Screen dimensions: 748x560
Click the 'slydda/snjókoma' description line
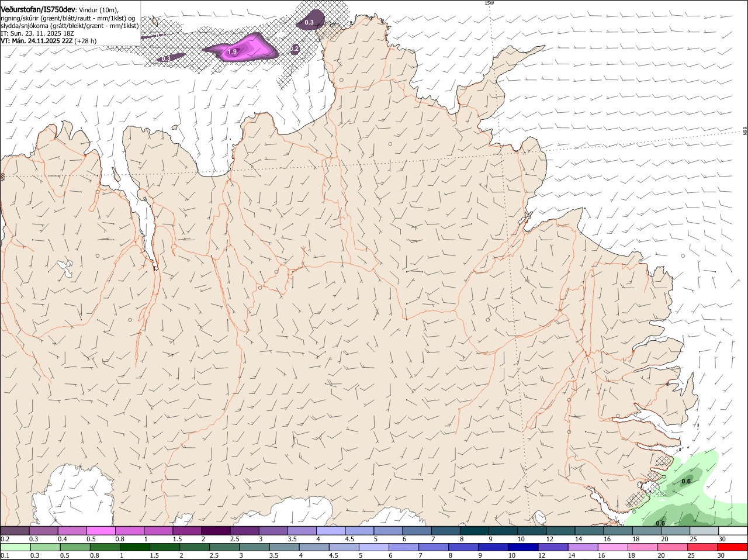point(70,26)
